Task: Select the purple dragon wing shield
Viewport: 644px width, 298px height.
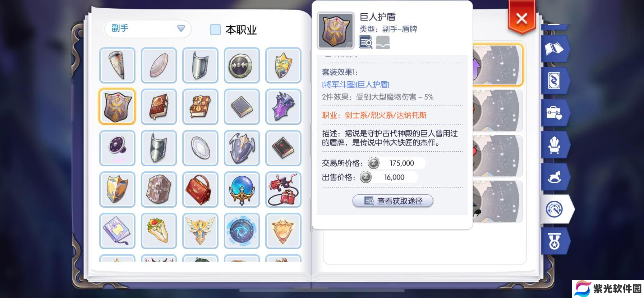Action: pos(283,107)
